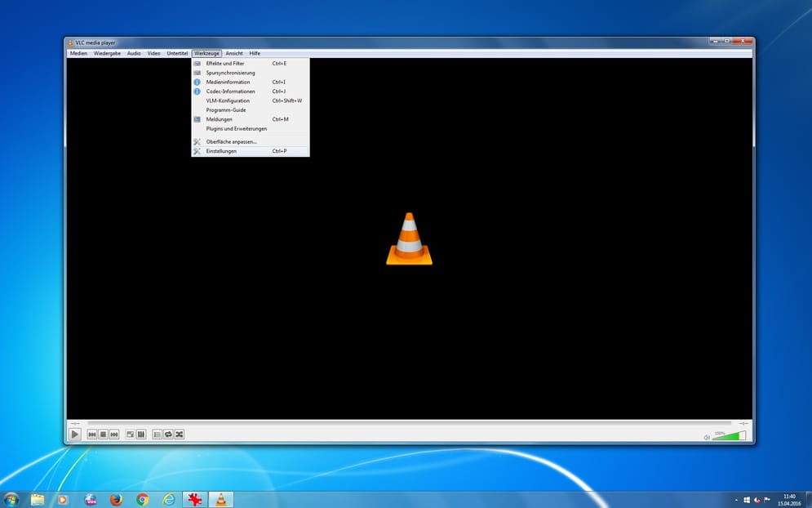Skip to previous track in VLC
Image resolution: width=812 pixels, height=508 pixels.
(x=92, y=434)
